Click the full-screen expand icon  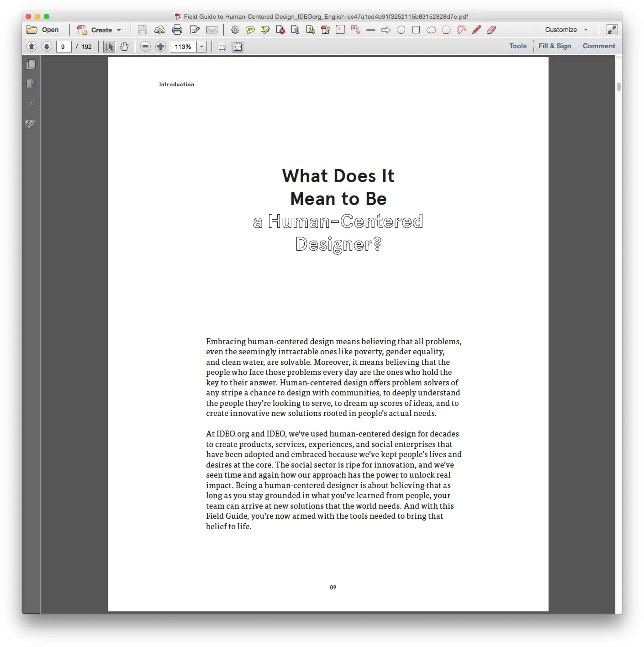[x=612, y=30]
